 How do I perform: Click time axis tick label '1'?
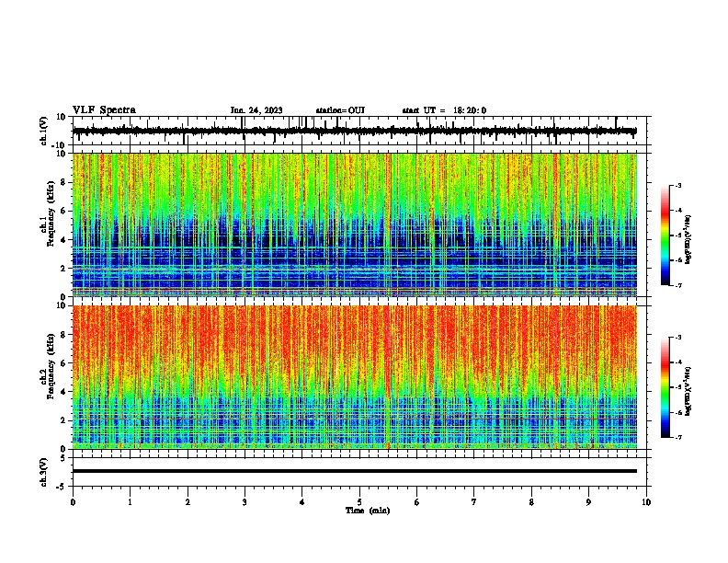130,502
